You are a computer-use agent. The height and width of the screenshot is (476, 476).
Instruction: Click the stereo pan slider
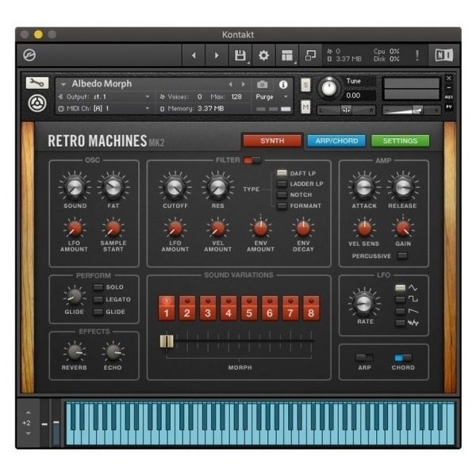point(346,110)
